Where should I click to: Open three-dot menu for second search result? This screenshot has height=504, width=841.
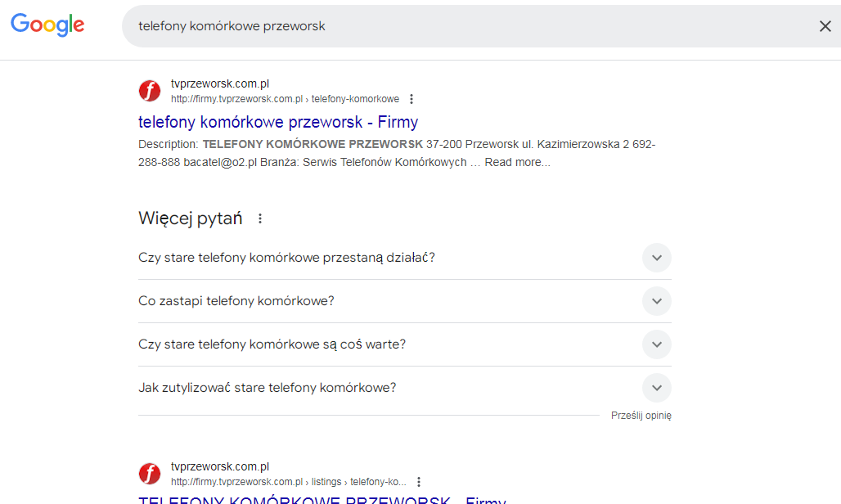point(419,482)
